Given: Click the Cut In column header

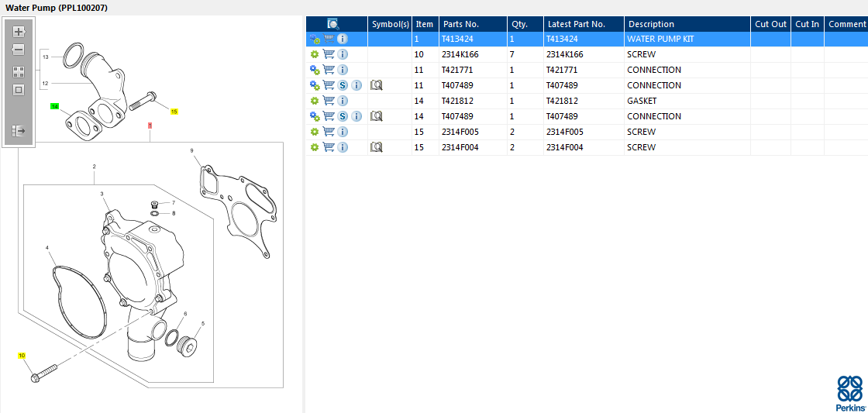Looking at the screenshot, I should [807, 24].
